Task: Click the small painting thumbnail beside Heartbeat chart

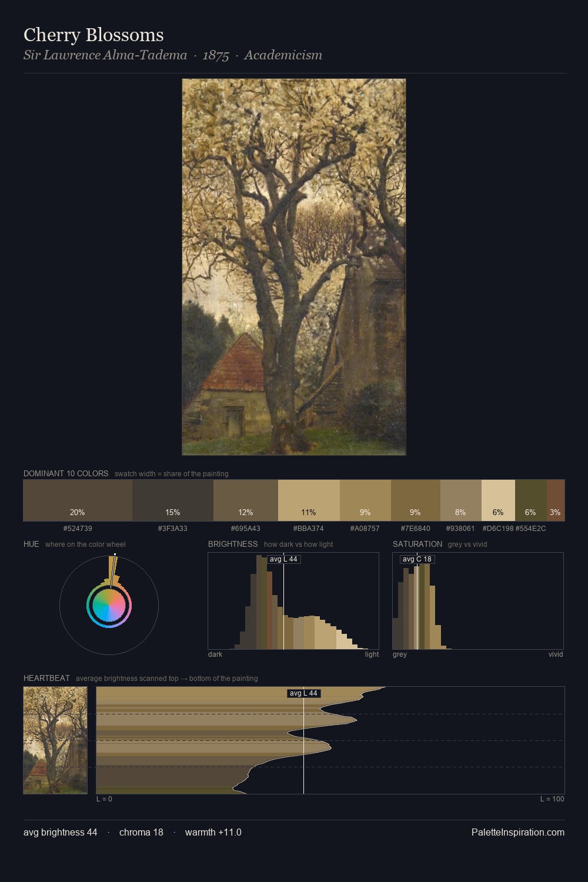Action: tap(55, 740)
